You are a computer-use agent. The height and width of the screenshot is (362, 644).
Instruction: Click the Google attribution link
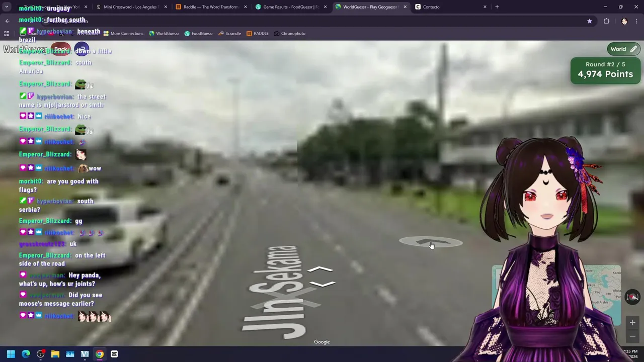tap(322, 342)
